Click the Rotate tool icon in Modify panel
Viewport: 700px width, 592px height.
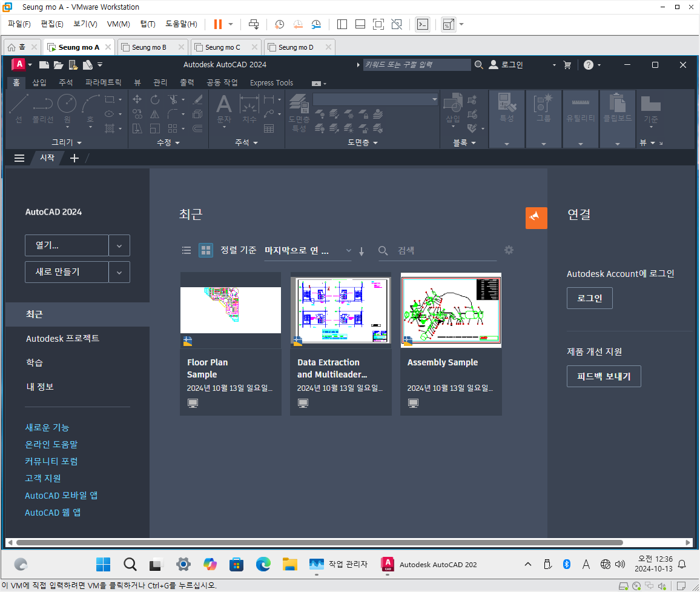click(155, 99)
